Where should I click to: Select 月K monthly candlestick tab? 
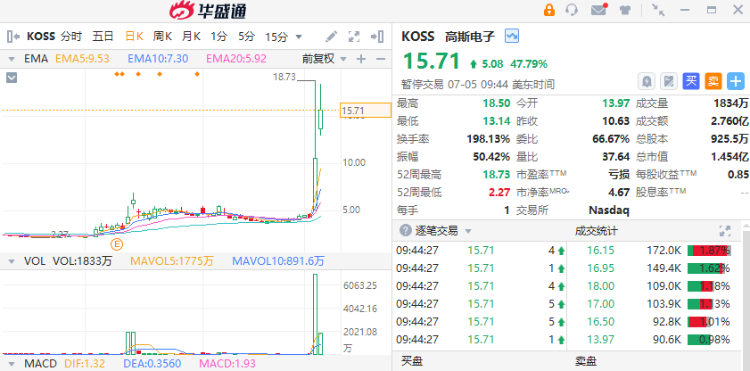191,36
